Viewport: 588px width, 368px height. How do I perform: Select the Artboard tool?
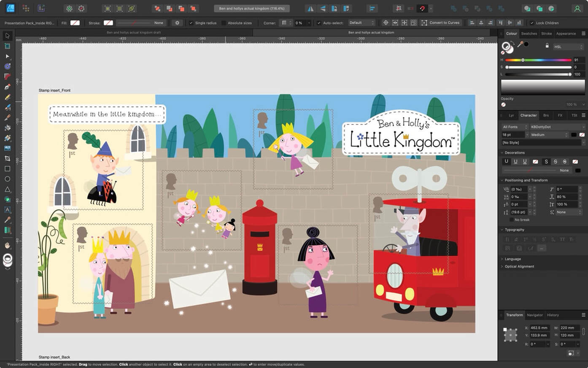(x=7, y=46)
